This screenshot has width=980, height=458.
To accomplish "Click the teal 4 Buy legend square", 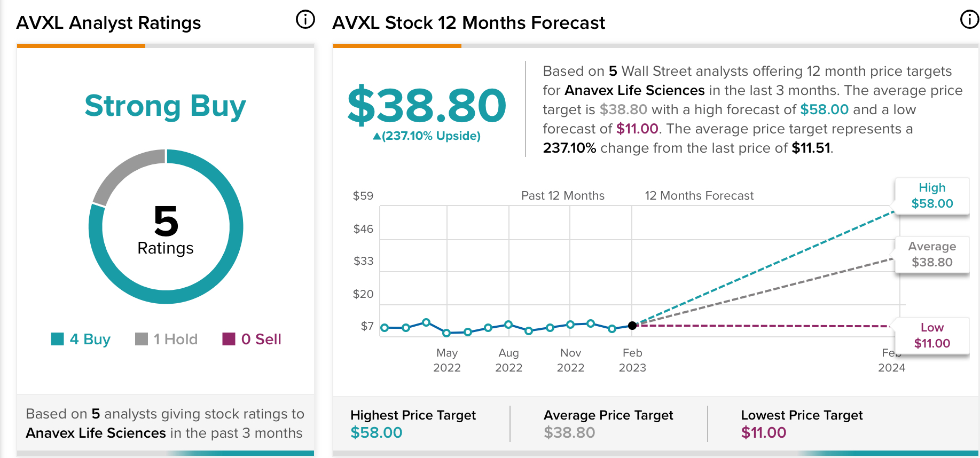I will tap(57, 339).
